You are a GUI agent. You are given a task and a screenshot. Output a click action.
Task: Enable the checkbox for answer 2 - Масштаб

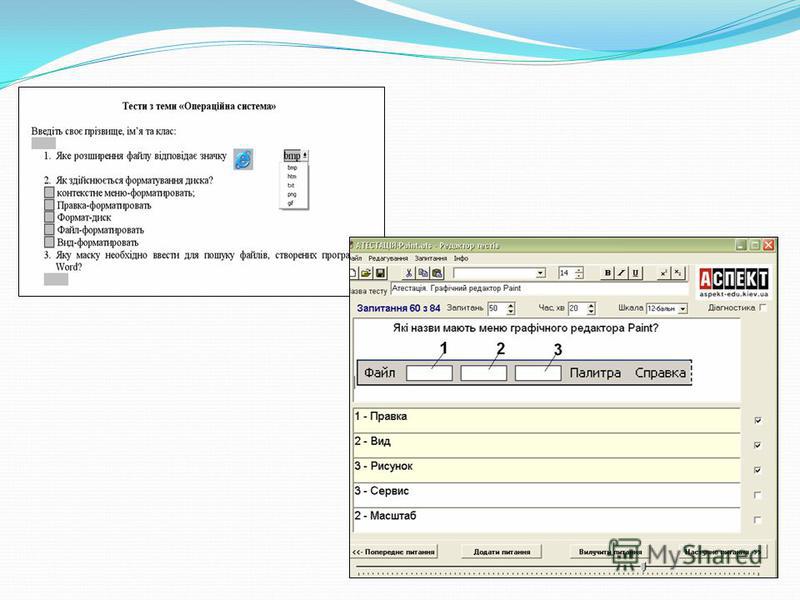click(758, 520)
